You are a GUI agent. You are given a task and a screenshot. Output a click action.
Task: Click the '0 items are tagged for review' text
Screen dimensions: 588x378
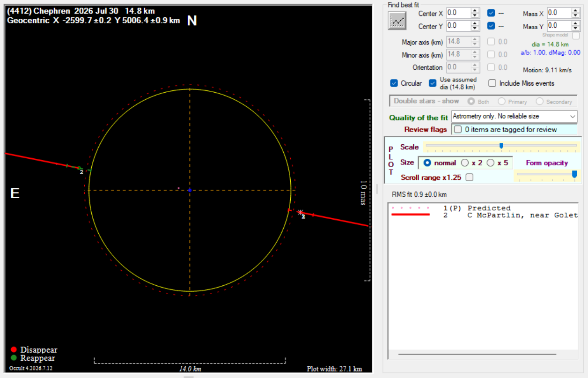[511, 129]
